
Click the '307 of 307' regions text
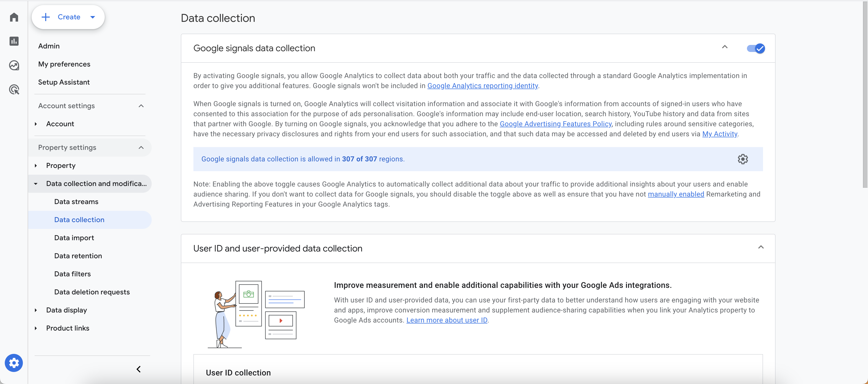coord(359,159)
